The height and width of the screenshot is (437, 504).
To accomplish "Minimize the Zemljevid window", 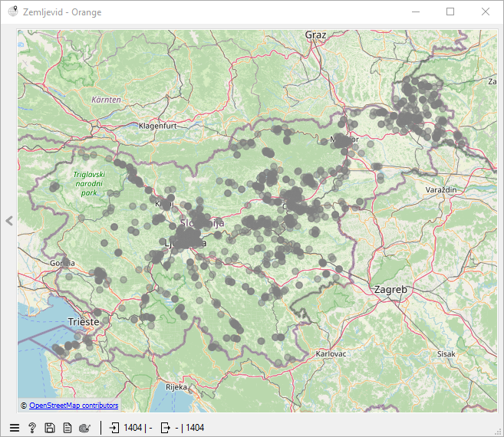I will click(x=416, y=12).
